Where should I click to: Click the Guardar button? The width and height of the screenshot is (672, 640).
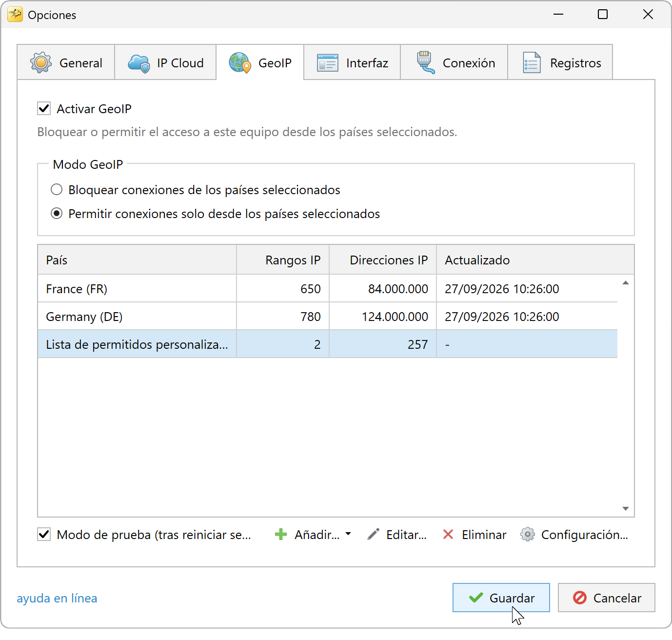501,598
